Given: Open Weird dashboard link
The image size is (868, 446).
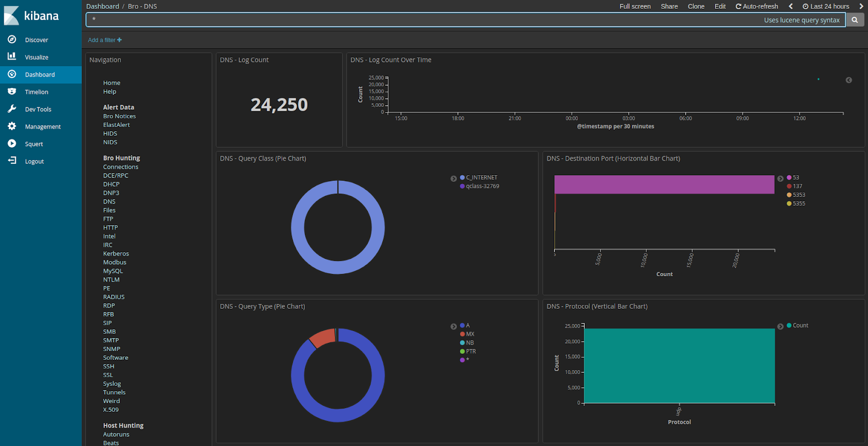Looking at the screenshot, I should [111, 402].
